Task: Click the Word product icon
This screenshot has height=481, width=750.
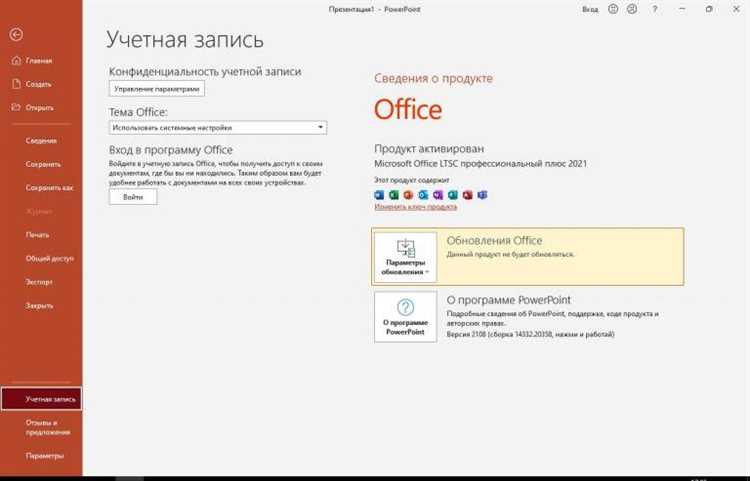Action: (379, 195)
